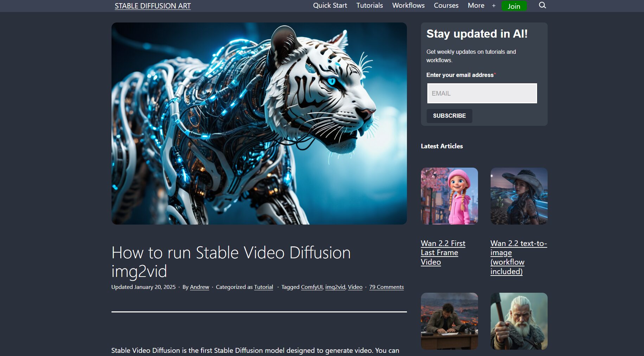Click the Stay updated in AI! heading
The height and width of the screenshot is (356, 644).
tap(477, 34)
